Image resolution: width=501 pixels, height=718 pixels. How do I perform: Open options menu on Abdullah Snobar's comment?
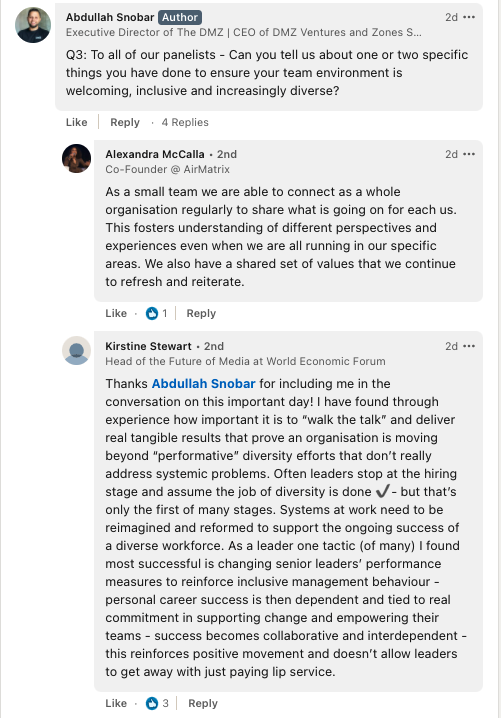tap(469, 17)
